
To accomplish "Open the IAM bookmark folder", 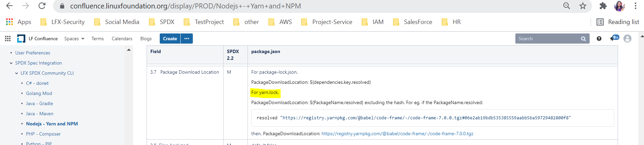I will click(372, 22).
